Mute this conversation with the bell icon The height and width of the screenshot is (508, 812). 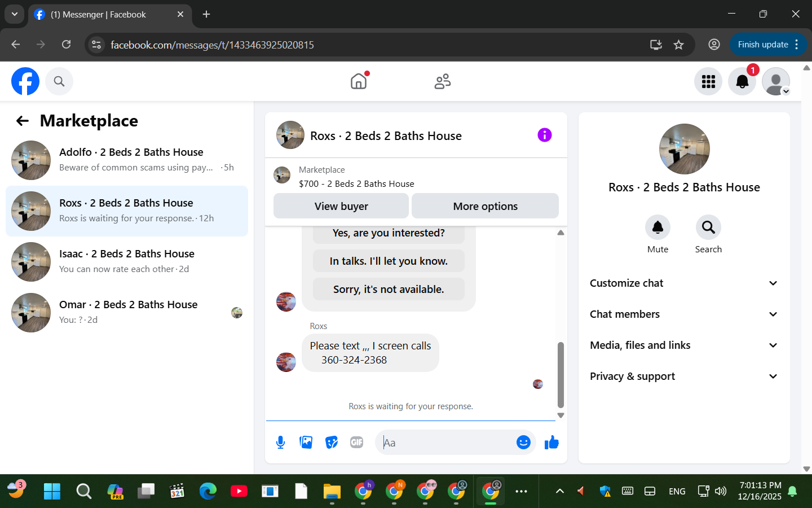[657, 227]
